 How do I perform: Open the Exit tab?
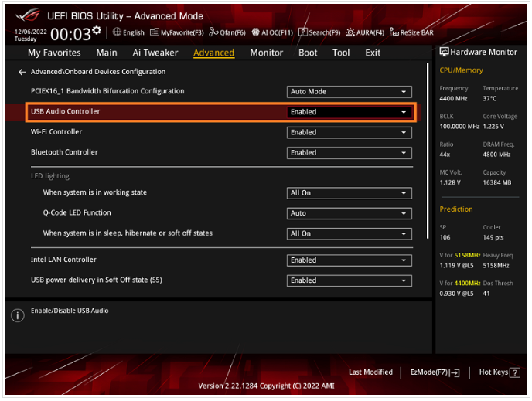point(373,53)
